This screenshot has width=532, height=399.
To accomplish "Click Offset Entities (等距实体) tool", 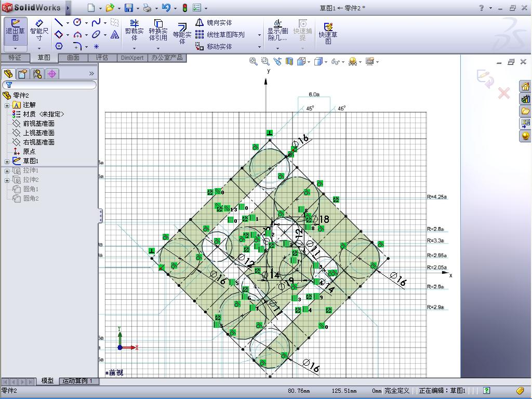I will tap(182, 34).
